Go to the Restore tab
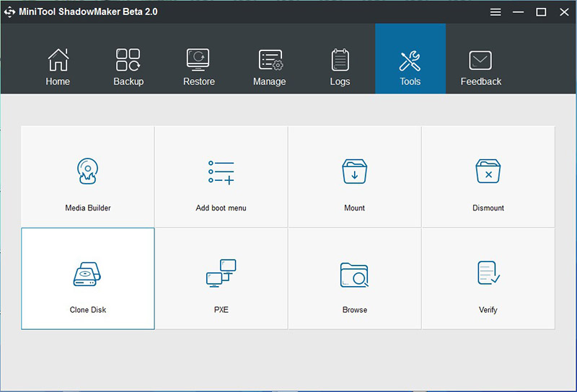This screenshot has width=577, height=392. (x=199, y=67)
